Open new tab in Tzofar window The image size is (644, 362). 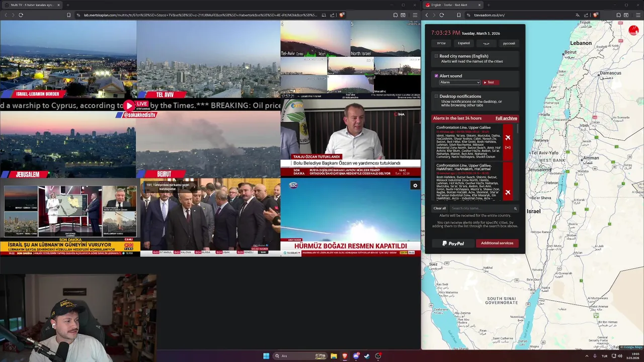point(488,5)
